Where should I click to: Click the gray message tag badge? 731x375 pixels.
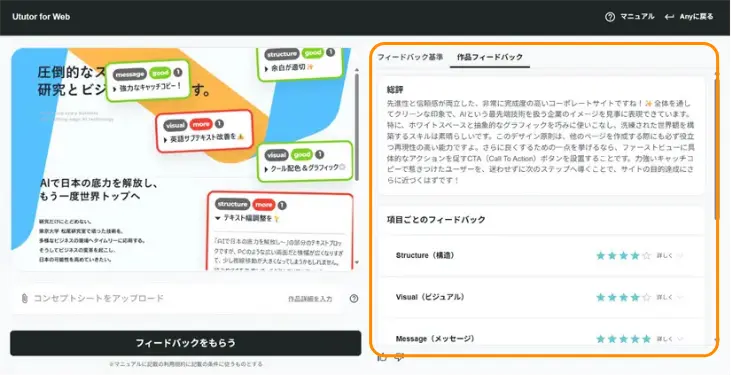130,74
